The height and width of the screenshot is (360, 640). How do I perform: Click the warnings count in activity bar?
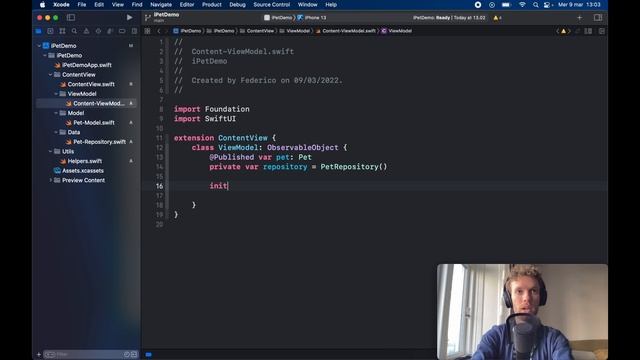(x=498, y=18)
